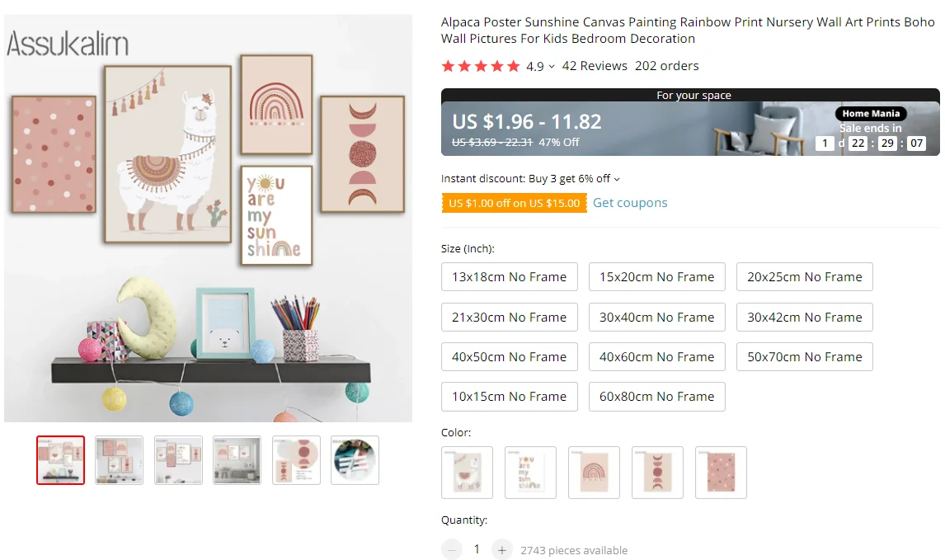
Task: Open the circular last gallery thumbnail
Action: pos(355,460)
